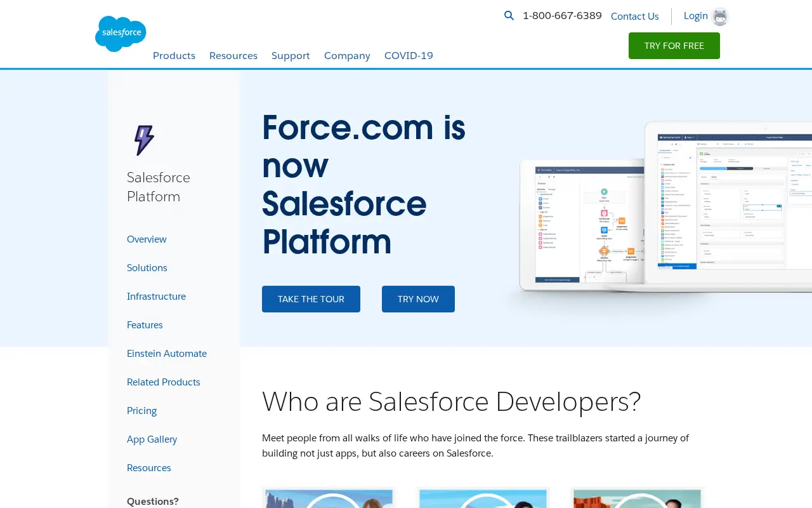Screen dimensions: 812x508
Task: Open App Gallery in the sidebar
Action: click(x=152, y=439)
